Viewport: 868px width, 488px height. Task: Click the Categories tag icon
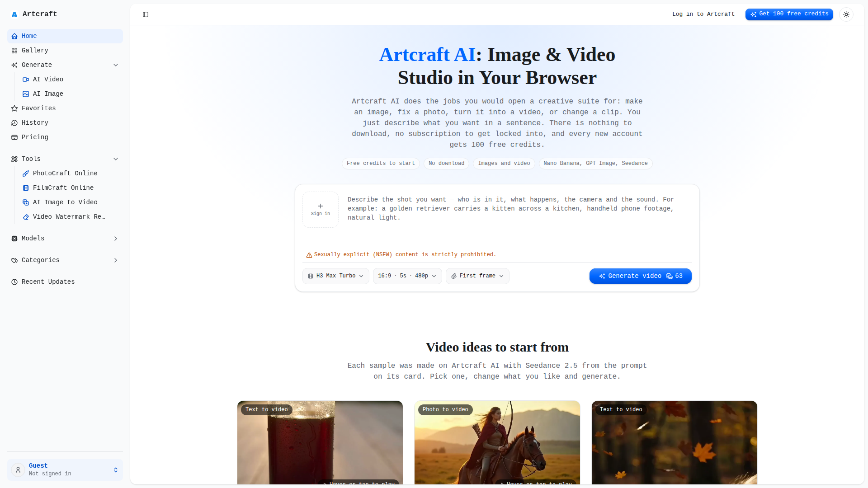14,260
